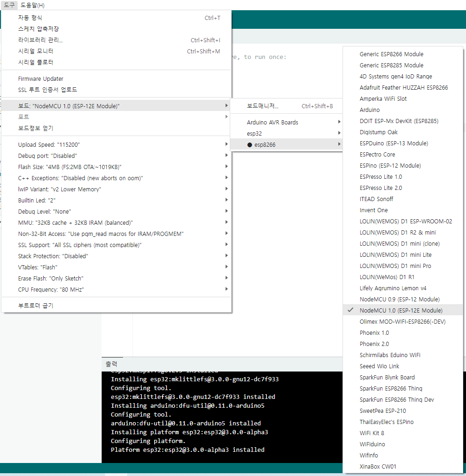Screen dimensions: 466x476
Task: Select ESPresso Lite 2.0
Action: (x=403, y=188)
